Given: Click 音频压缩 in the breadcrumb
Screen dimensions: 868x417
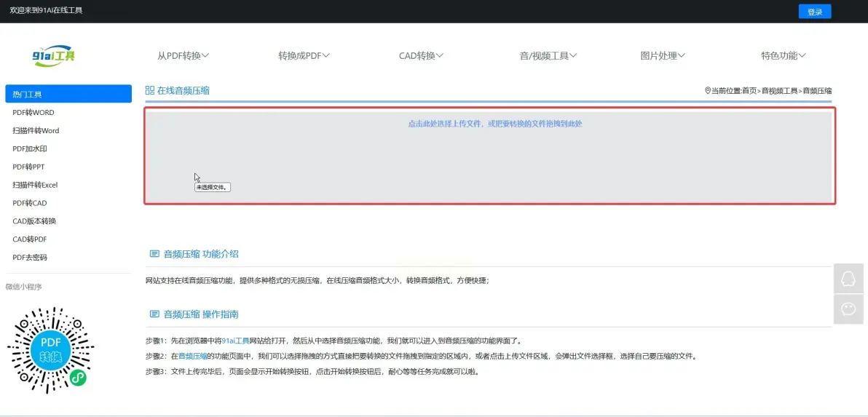Looking at the screenshot, I should click(x=817, y=91).
